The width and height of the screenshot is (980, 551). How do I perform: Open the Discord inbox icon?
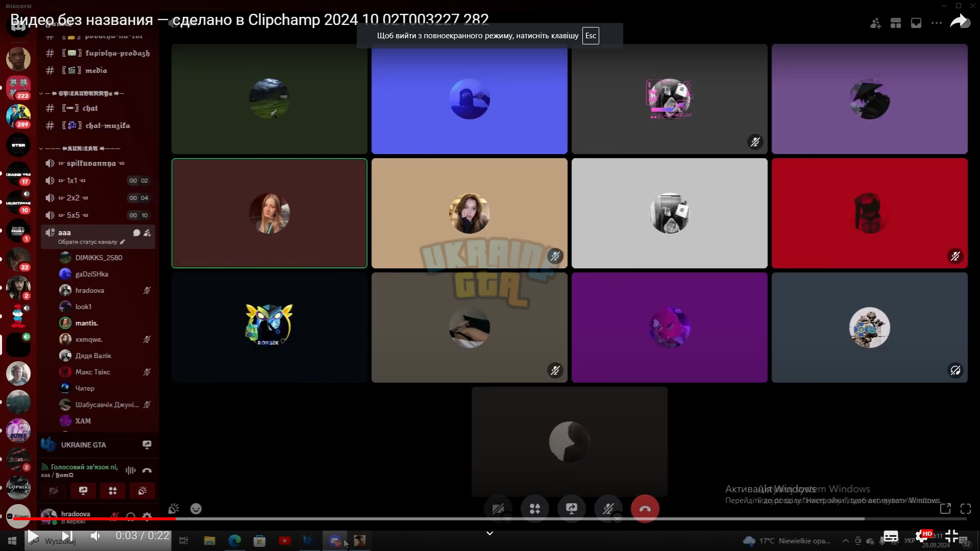(x=916, y=23)
